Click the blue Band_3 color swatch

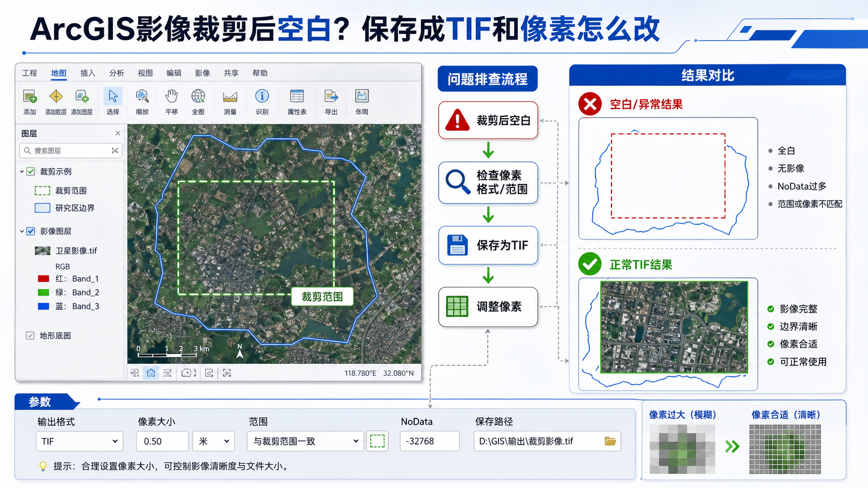pyautogui.click(x=44, y=306)
